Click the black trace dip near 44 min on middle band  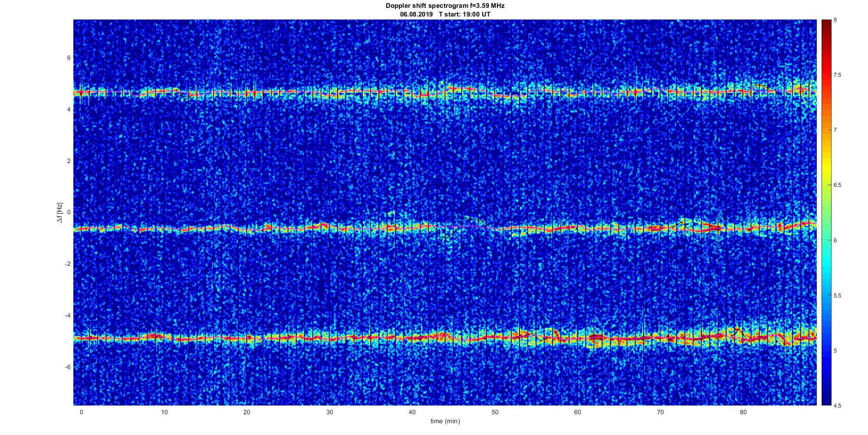coord(444,237)
